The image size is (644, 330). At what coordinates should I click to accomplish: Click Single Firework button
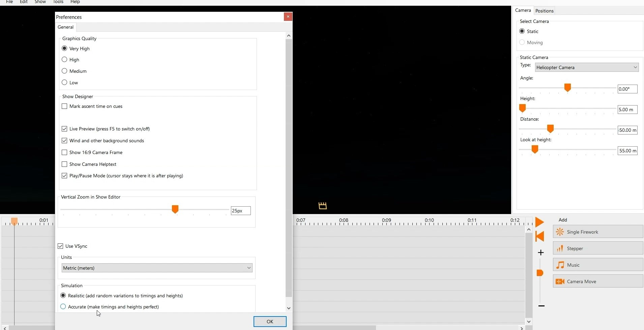598,232
